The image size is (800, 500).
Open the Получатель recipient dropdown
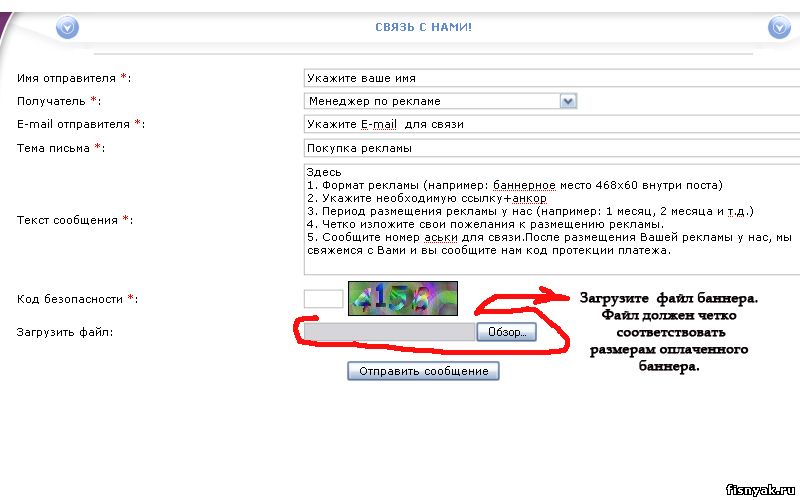coord(440,101)
